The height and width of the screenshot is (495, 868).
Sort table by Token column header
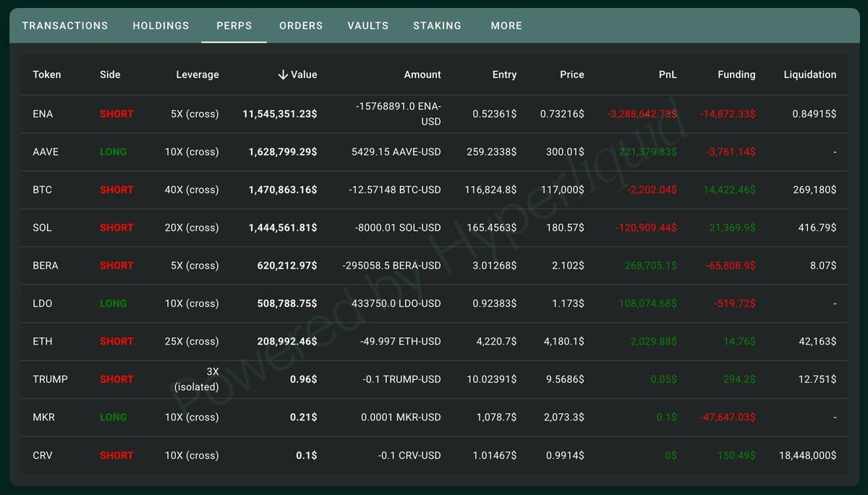pos(47,75)
